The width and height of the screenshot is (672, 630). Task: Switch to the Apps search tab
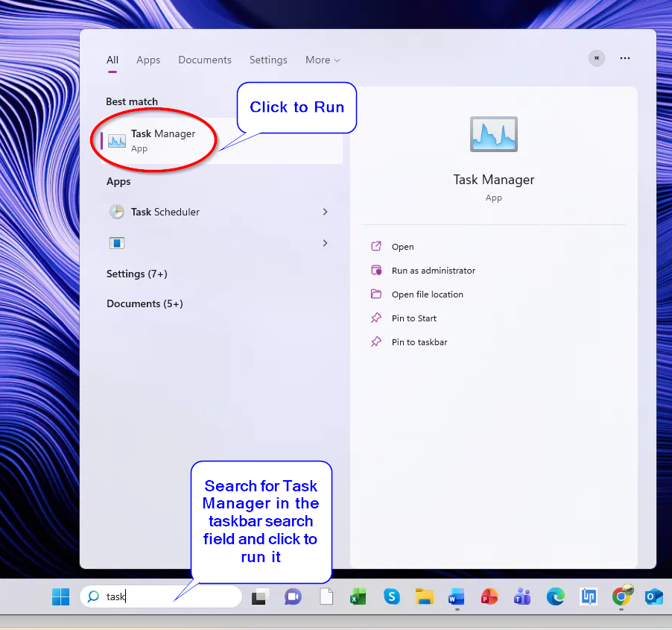pyautogui.click(x=148, y=60)
